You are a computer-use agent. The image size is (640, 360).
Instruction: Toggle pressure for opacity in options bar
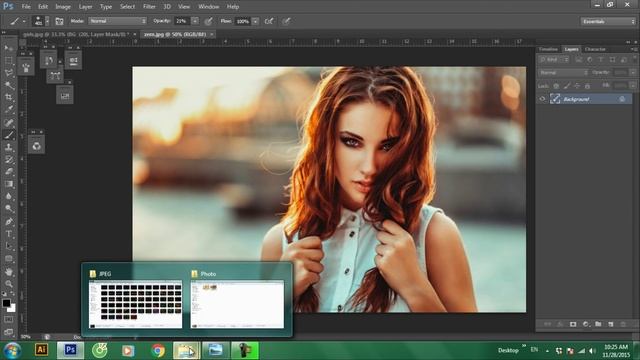point(209,21)
